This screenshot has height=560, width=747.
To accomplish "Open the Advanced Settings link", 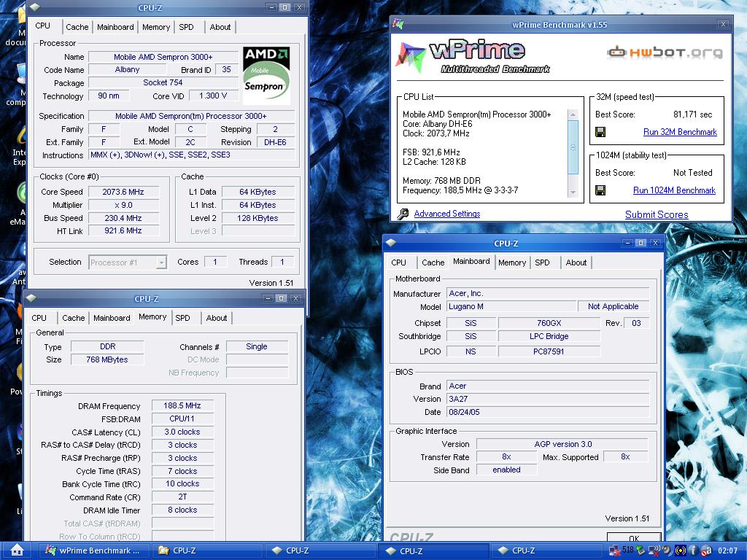I will click(x=447, y=214).
